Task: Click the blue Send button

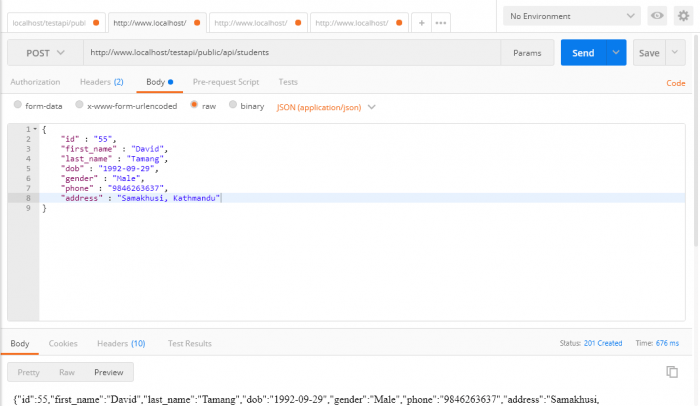Action: (583, 53)
